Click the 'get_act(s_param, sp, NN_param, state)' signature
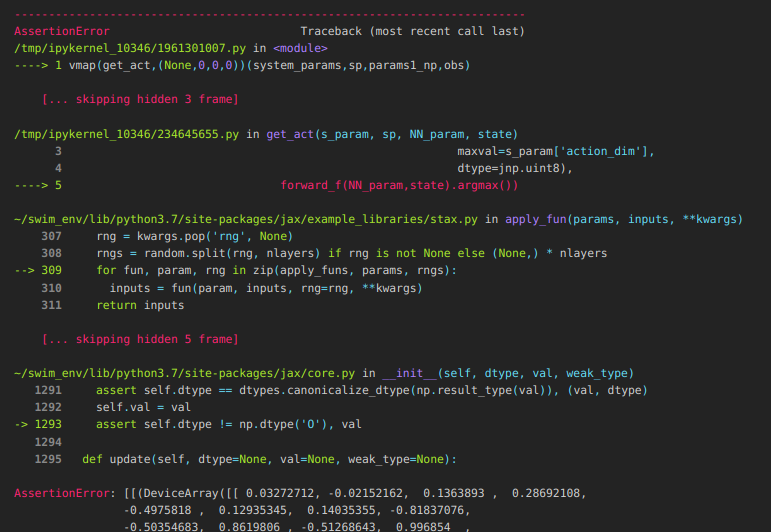The image size is (771, 532). tap(392, 134)
